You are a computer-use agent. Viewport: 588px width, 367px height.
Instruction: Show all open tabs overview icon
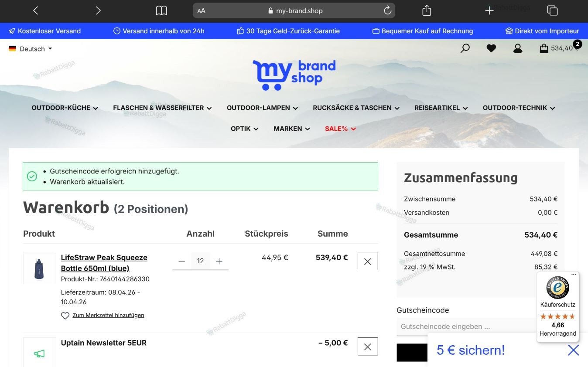click(552, 10)
